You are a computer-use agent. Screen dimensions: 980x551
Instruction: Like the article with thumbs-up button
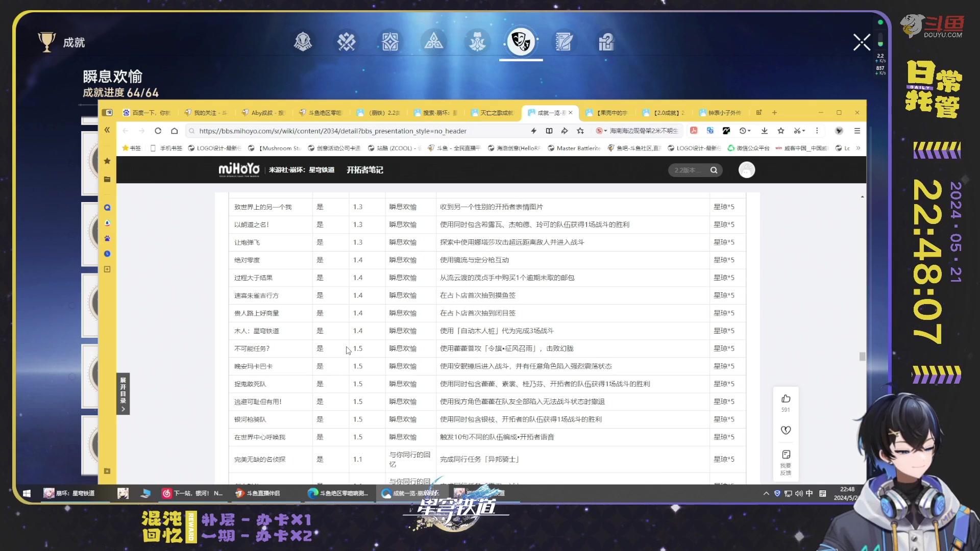pyautogui.click(x=786, y=398)
